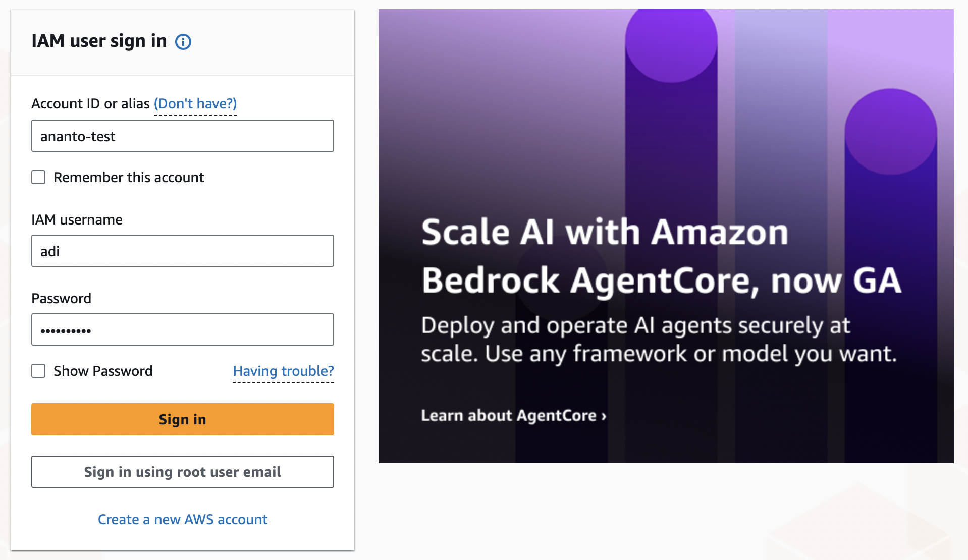Toggle the Remember this account checkbox off
Viewport: 968px width, 560px height.
38,177
